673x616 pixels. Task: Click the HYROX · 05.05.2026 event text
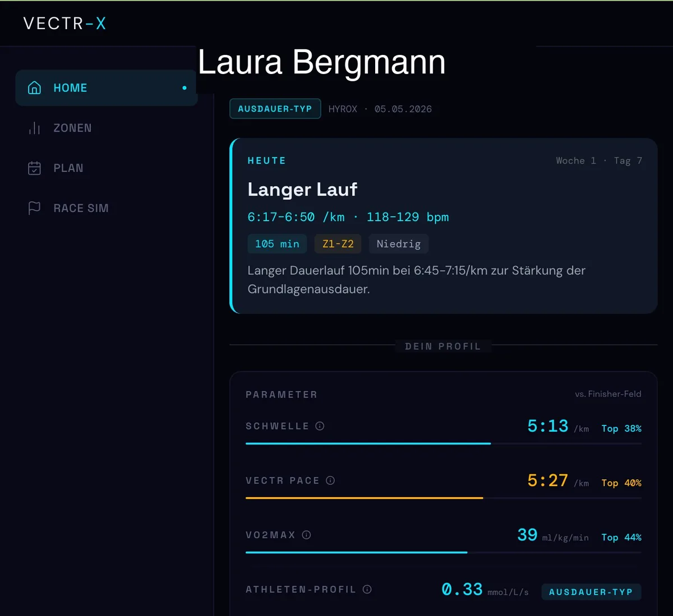tap(380, 109)
